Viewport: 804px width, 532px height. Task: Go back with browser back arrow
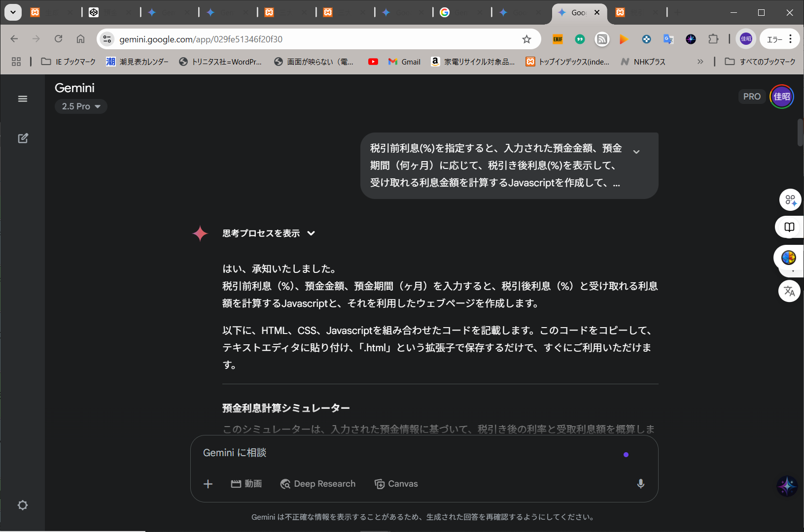14,39
